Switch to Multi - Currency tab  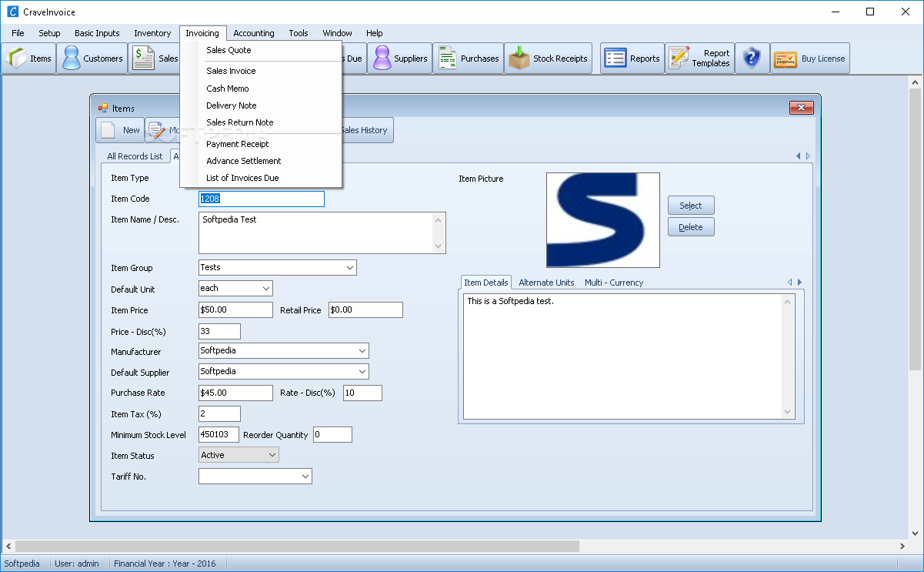(614, 283)
